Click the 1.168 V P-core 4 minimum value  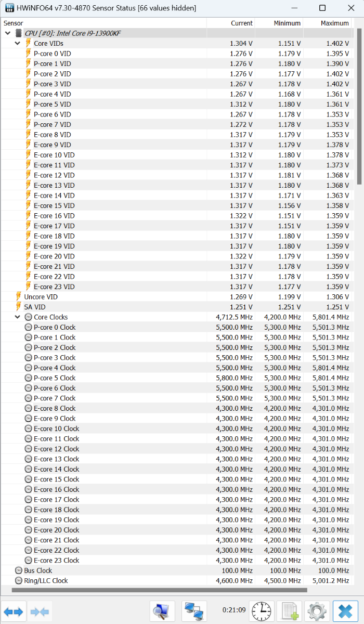click(x=290, y=94)
